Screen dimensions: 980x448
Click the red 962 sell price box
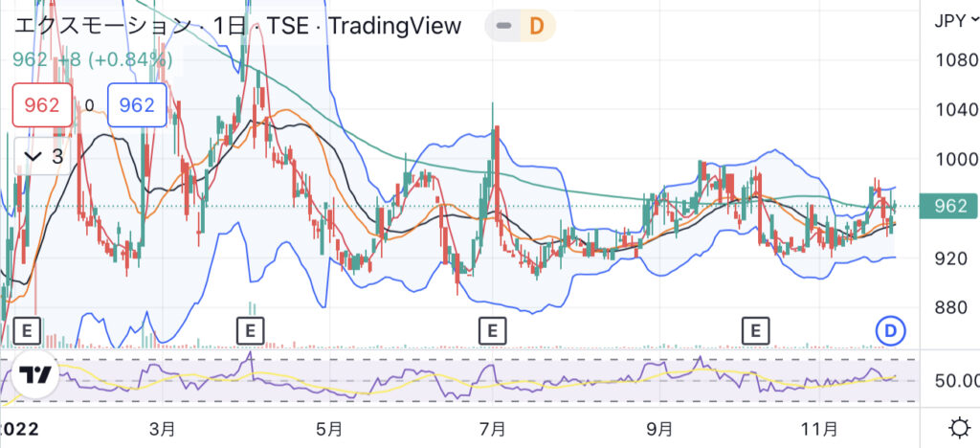tap(42, 105)
